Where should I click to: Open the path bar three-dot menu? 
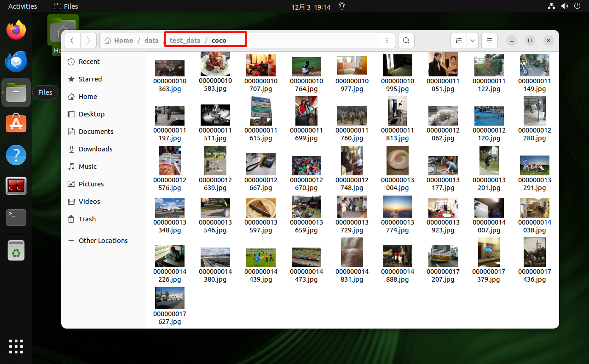click(387, 40)
